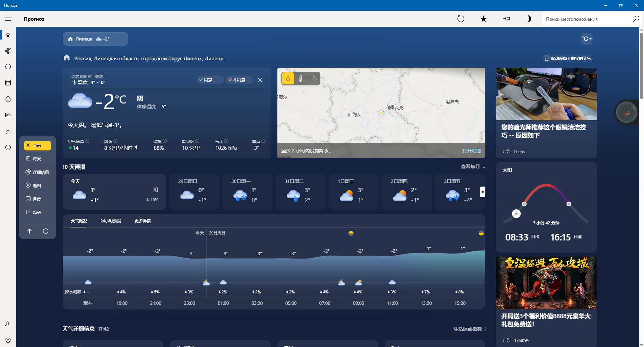
Task: Toggle dark mode moon icon
Action: coord(529,19)
